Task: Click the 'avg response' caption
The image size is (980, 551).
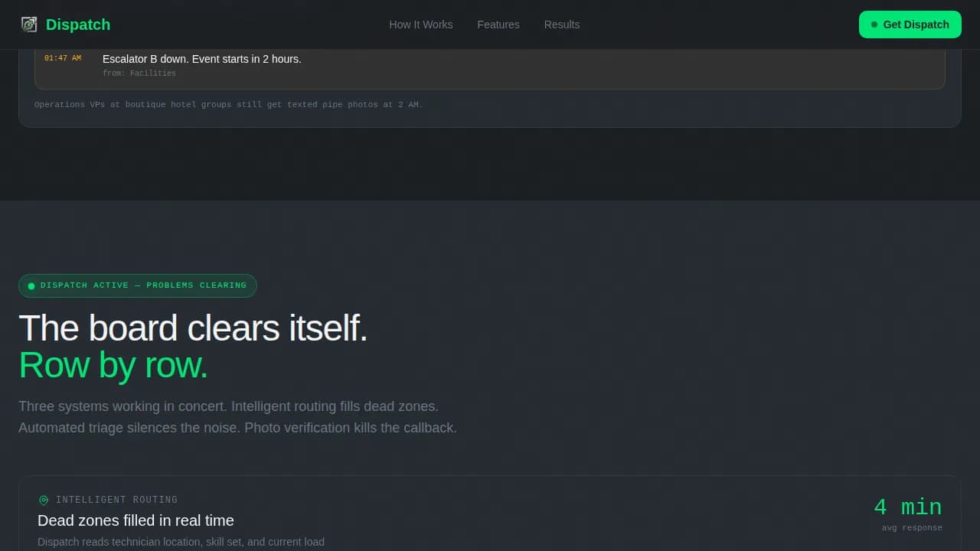Action: click(x=912, y=527)
